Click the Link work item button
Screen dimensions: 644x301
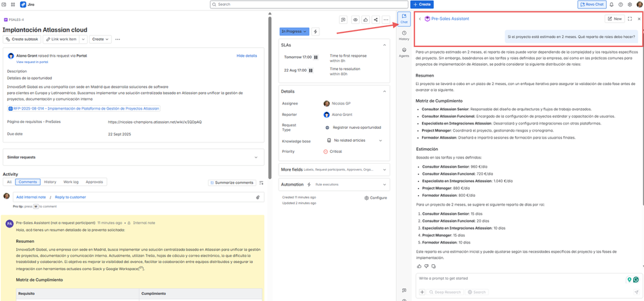61,39
